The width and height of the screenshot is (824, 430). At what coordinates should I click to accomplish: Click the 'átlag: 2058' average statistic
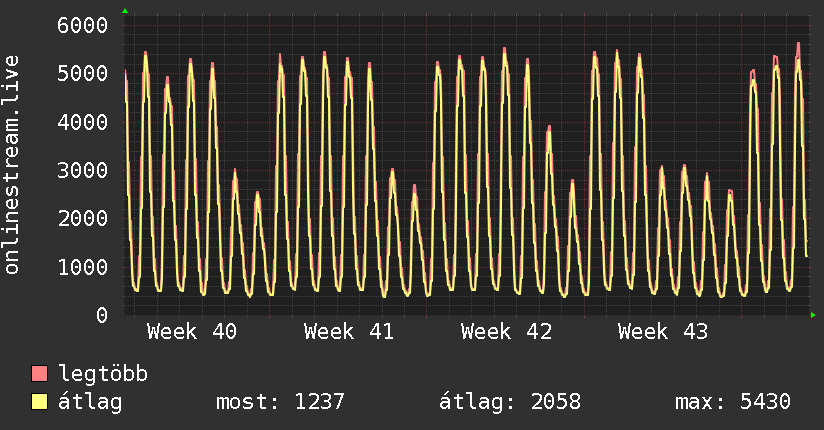point(510,402)
